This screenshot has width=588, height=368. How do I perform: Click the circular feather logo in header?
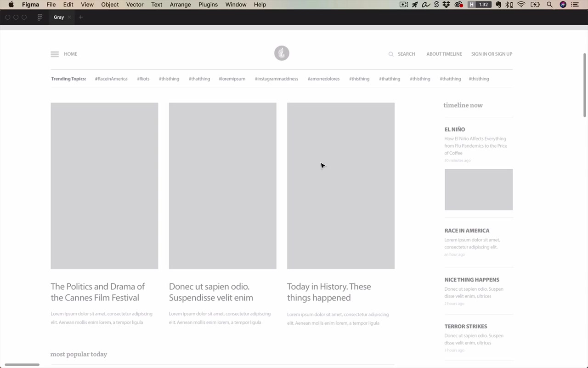(282, 53)
